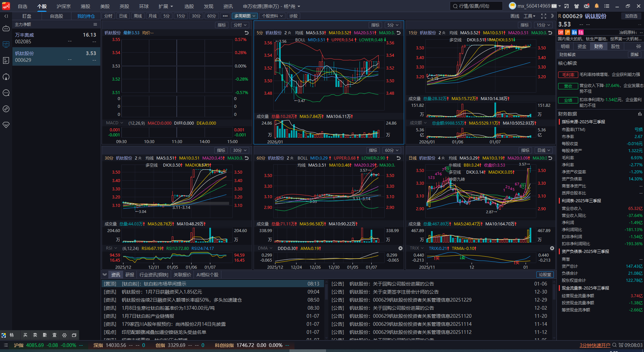Screen dimensions: 644x352
Task: Open the 扩展 menu dropdown
Action: coord(166,6)
